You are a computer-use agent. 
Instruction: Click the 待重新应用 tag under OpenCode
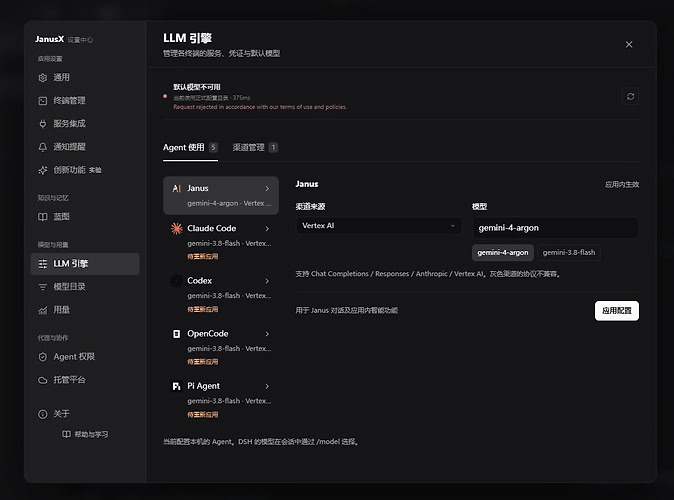click(x=202, y=362)
